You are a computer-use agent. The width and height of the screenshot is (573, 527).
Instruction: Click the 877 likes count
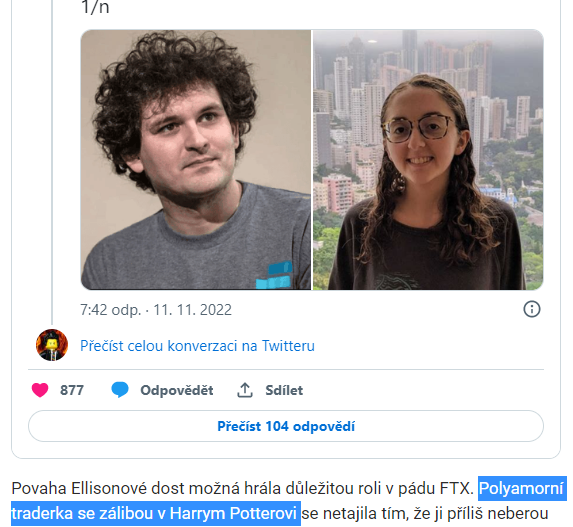pyautogui.click(x=72, y=390)
